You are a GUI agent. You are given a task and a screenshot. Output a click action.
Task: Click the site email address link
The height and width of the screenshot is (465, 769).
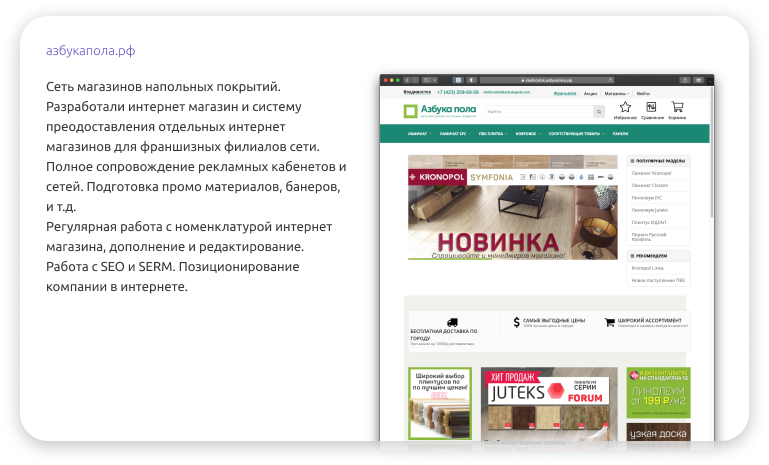[506, 92]
